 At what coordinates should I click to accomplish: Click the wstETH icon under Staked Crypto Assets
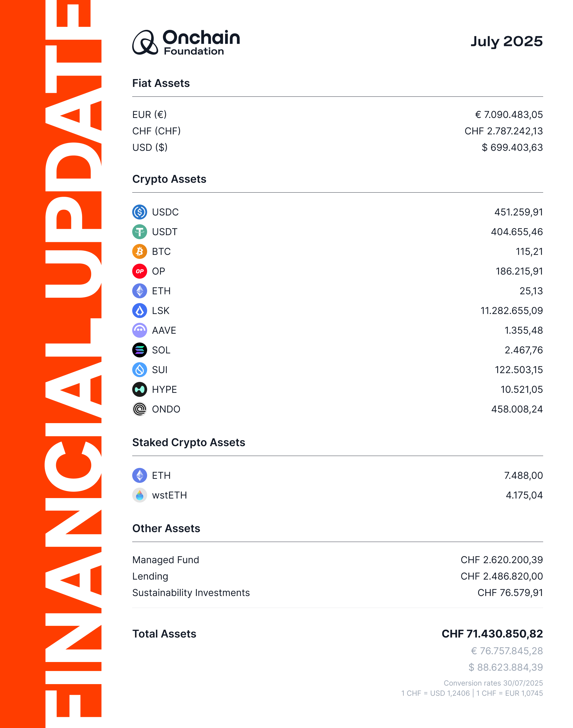point(140,495)
